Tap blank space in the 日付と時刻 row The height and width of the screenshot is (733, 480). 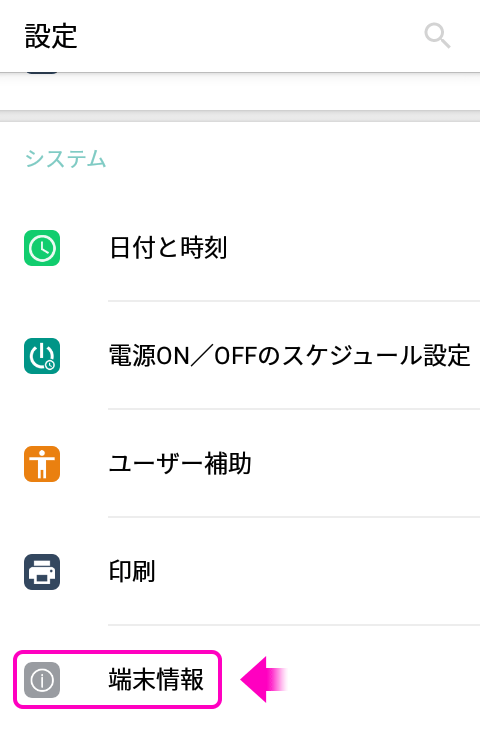pos(355,248)
